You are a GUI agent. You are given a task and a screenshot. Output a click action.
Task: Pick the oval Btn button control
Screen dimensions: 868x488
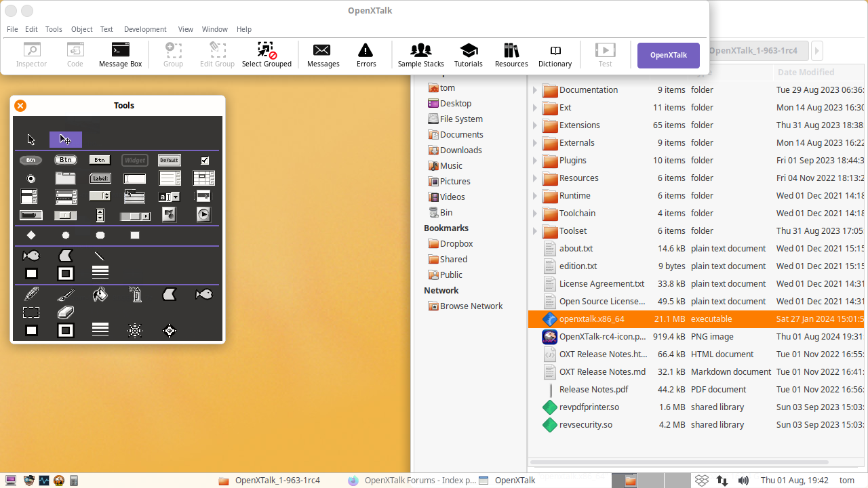(x=31, y=160)
